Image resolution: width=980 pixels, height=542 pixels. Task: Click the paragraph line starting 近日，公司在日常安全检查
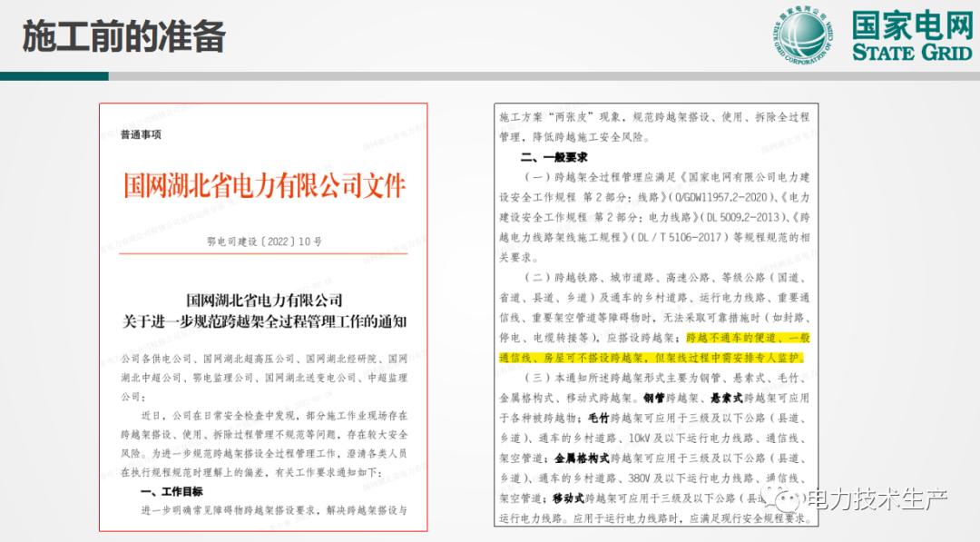(274, 415)
